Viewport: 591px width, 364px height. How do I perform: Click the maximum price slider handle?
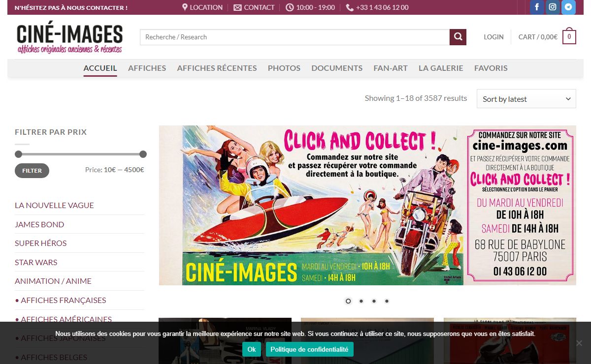pyautogui.click(x=143, y=154)
